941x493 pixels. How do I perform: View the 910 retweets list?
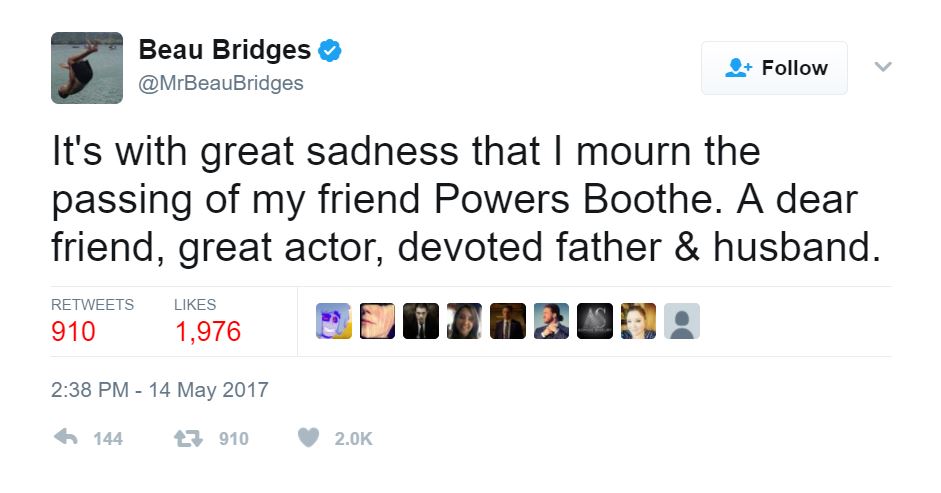[74, 331]
